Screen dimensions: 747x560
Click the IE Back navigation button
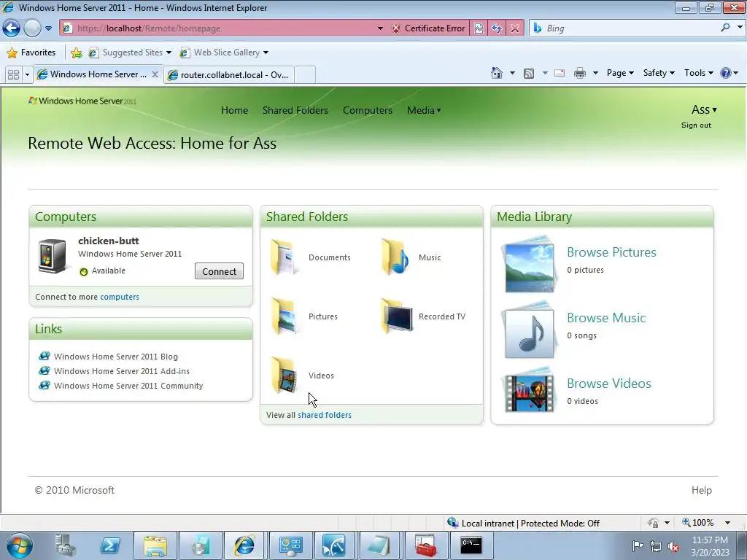click(11, 28)
